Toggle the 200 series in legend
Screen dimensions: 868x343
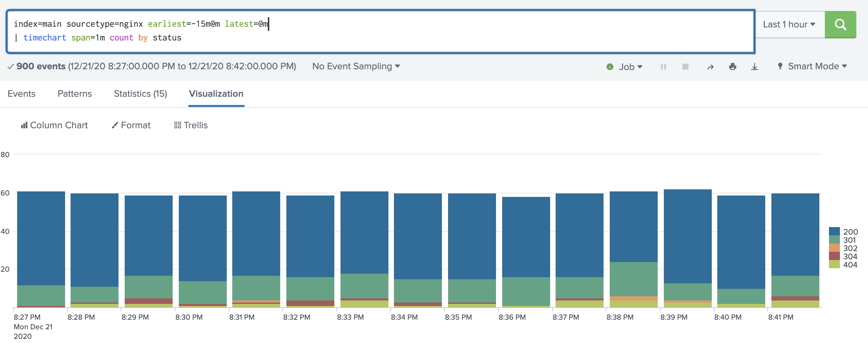tap(843, 232)
